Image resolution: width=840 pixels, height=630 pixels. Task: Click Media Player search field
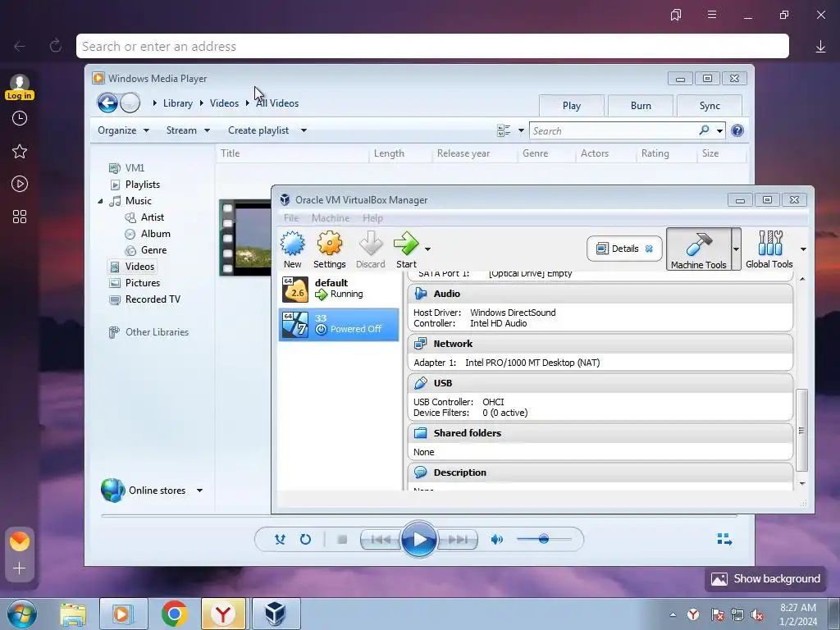click(614, 130)
